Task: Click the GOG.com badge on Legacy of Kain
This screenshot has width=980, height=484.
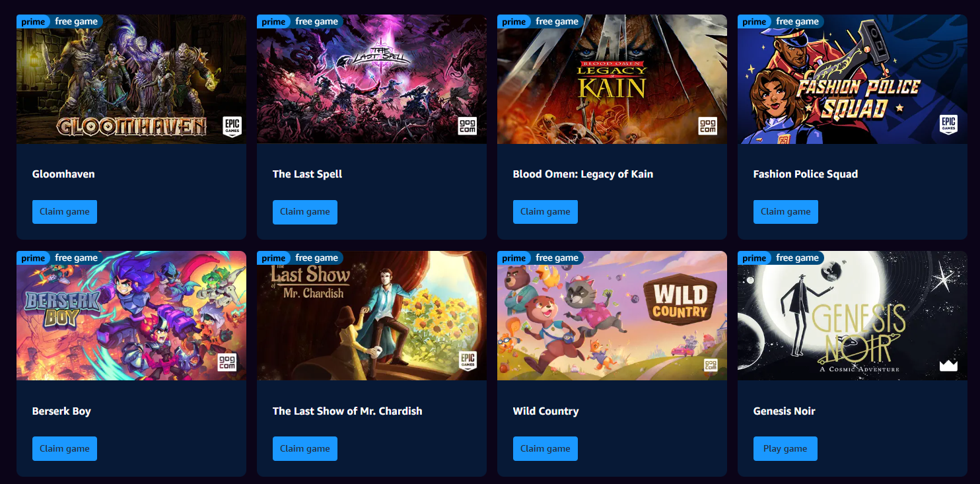Action: [x=708, y=125]
